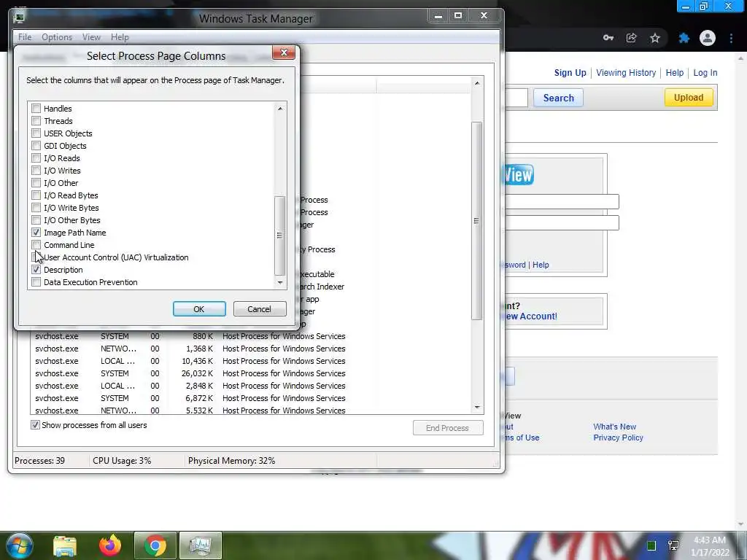Enable the Command Line column
Screen dimensions: 747x560
coord(36,245)
